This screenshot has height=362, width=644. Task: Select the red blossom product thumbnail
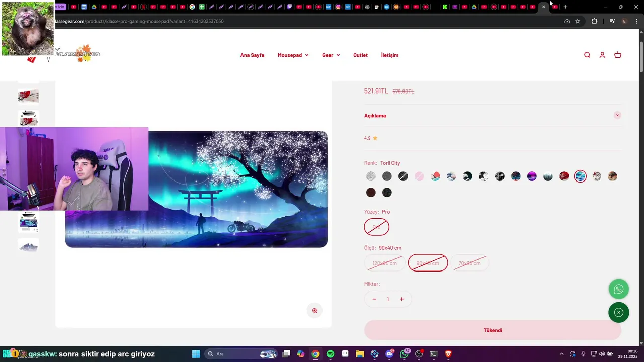pos(28,96)
